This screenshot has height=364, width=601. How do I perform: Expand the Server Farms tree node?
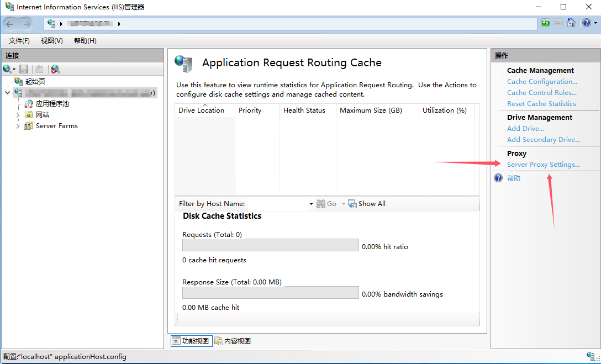coord(17,125)
